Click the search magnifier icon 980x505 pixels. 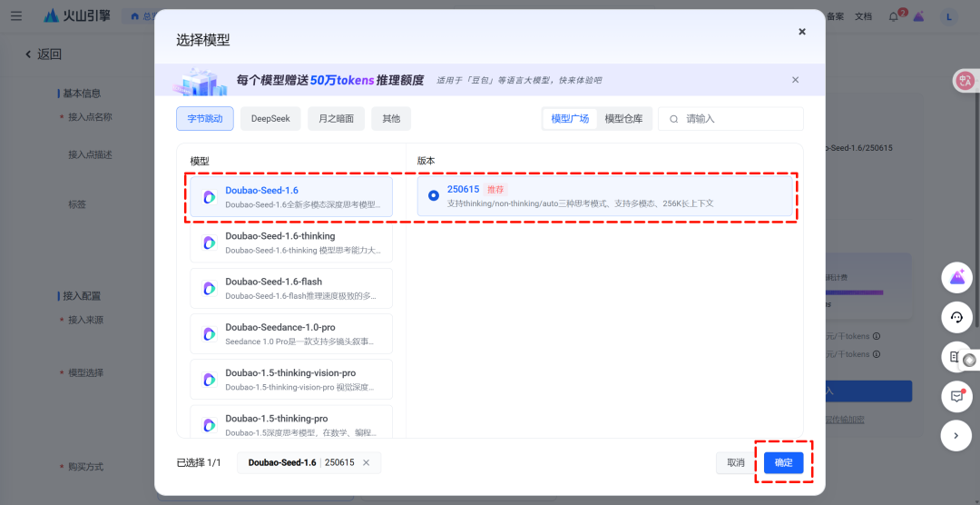673,119
